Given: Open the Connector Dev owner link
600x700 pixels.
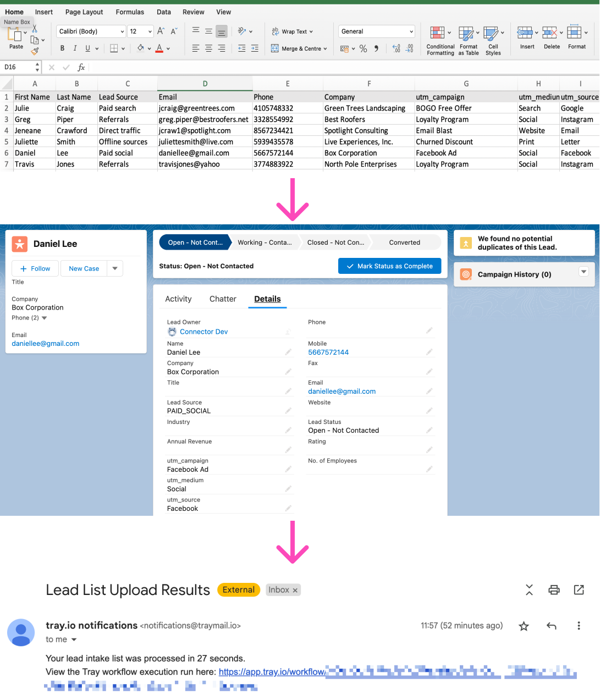Looking at the screenshot, I should click(203, 332).
